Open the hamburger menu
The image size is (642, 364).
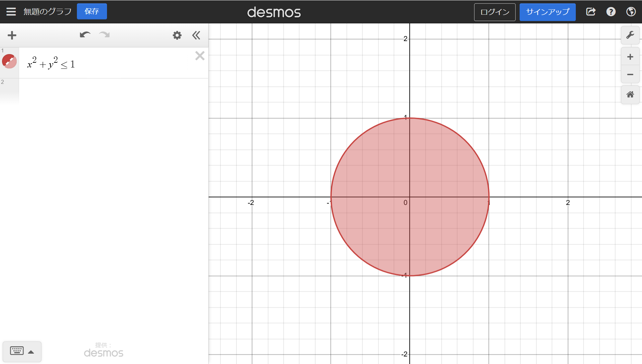tap(11, 12)
